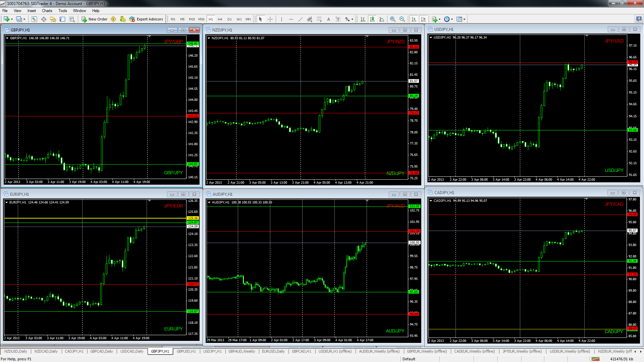Image resolution: width=644 pixels, height=362 pixels.
Task: Click the Zoom Out magnifier icon
Action: (402, 19)
